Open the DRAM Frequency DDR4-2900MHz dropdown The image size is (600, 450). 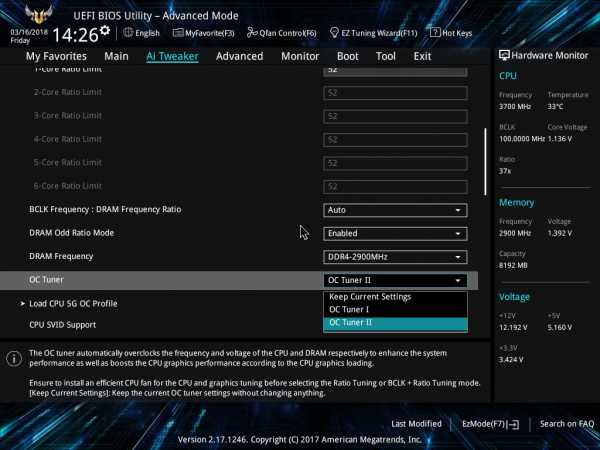coord(395,257)
